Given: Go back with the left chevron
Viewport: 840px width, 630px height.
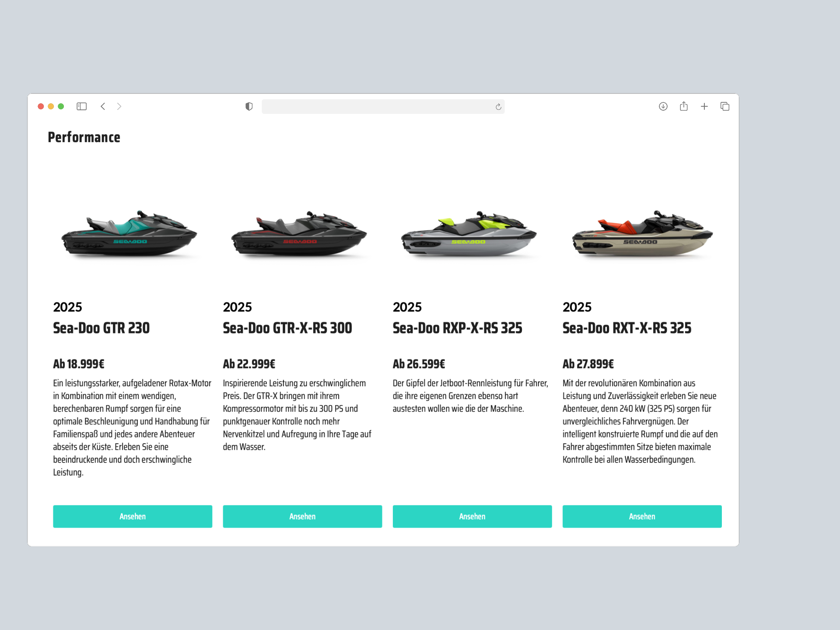Looking at the screenshot, I should [103, 106].
